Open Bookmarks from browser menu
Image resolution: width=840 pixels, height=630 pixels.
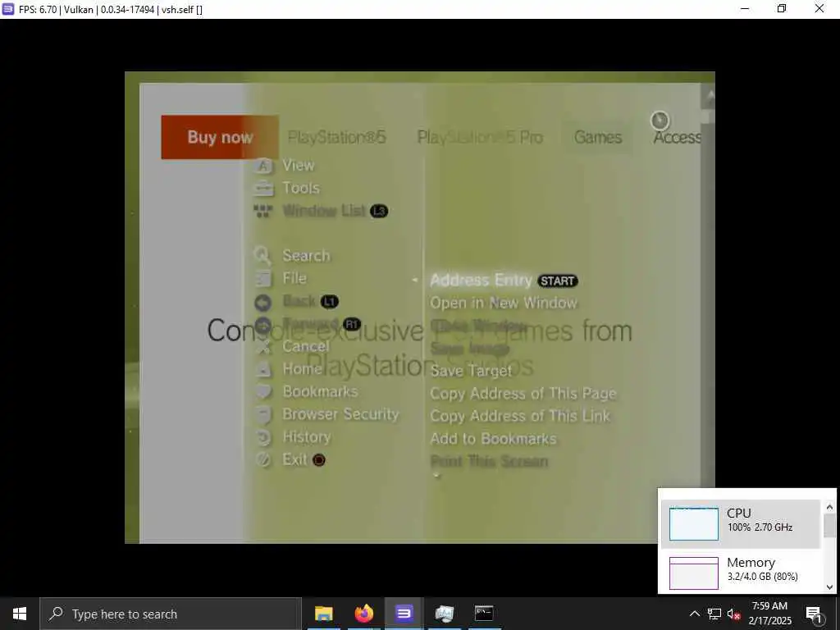pyautogui.click(x=320, y=391)
